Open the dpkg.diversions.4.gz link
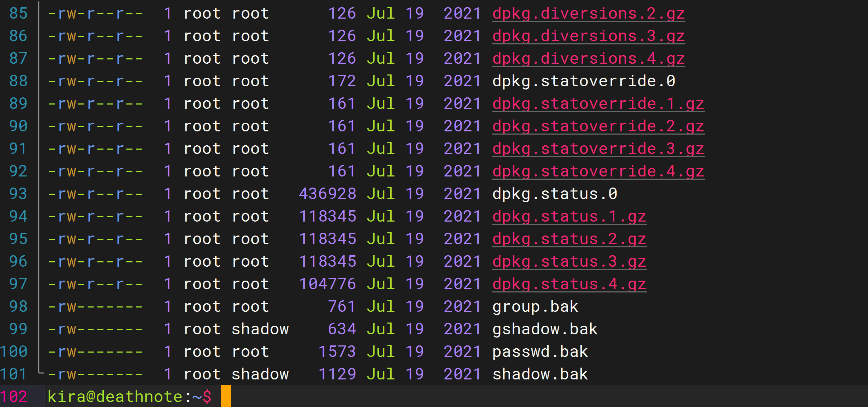The height and width of the screenshot is (407, 868). point(588,59)
